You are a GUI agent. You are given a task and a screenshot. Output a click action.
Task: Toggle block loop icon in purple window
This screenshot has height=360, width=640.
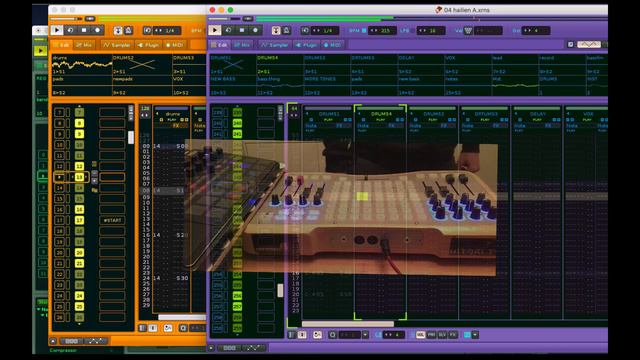pos(305,31)
